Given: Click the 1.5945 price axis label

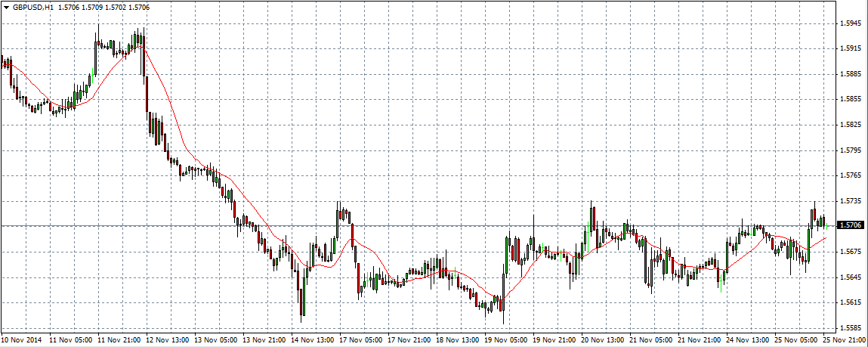Looking at the screenshot, I should click(850, 23).
